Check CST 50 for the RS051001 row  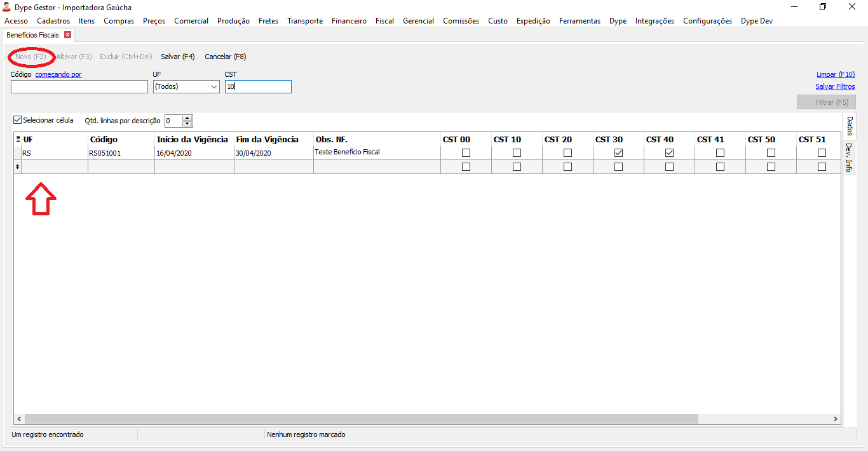771,153
